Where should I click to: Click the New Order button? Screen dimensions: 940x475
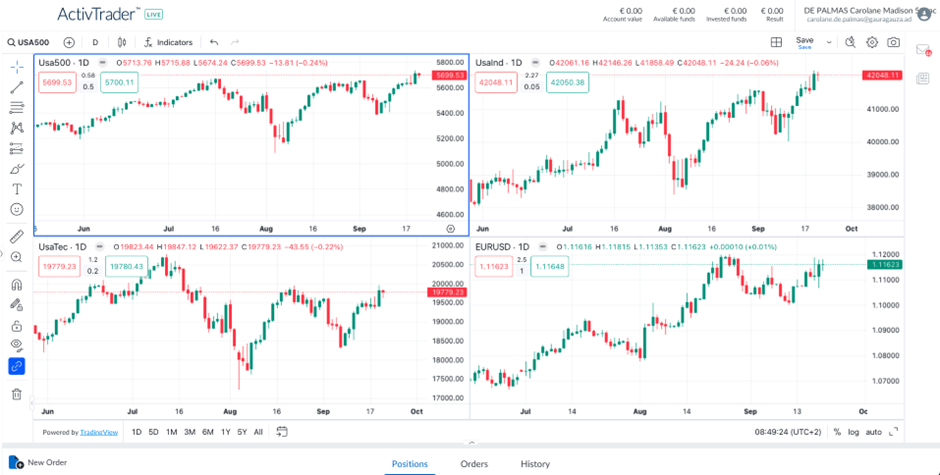tap(39, 463)
